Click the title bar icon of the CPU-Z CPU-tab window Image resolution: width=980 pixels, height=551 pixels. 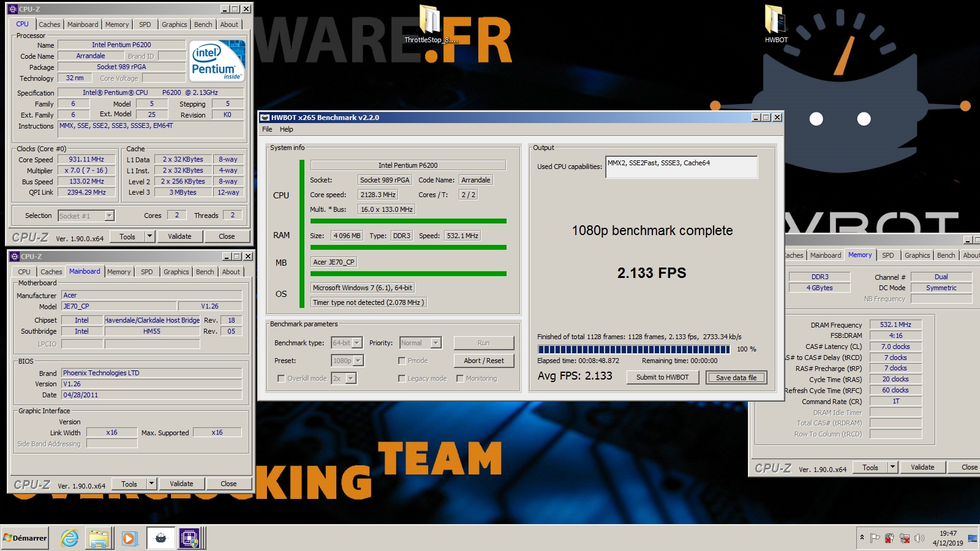(13, 9)
